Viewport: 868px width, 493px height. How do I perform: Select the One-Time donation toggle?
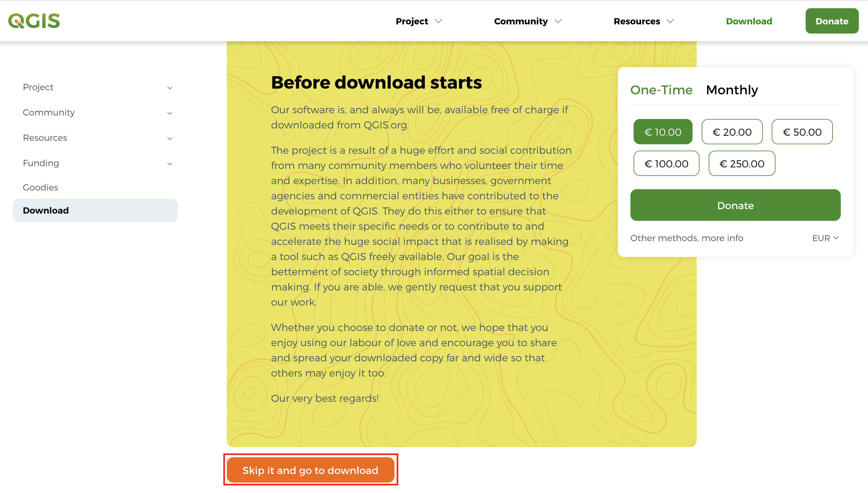click(661, 89)
